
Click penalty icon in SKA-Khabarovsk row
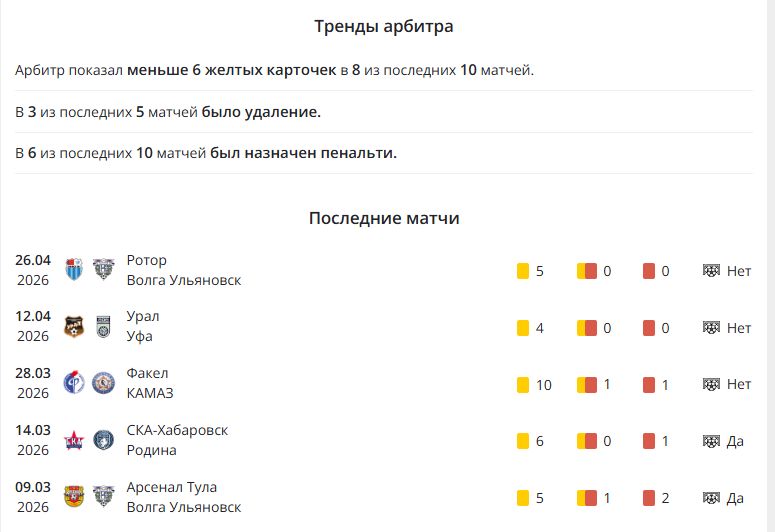(712, 441)
